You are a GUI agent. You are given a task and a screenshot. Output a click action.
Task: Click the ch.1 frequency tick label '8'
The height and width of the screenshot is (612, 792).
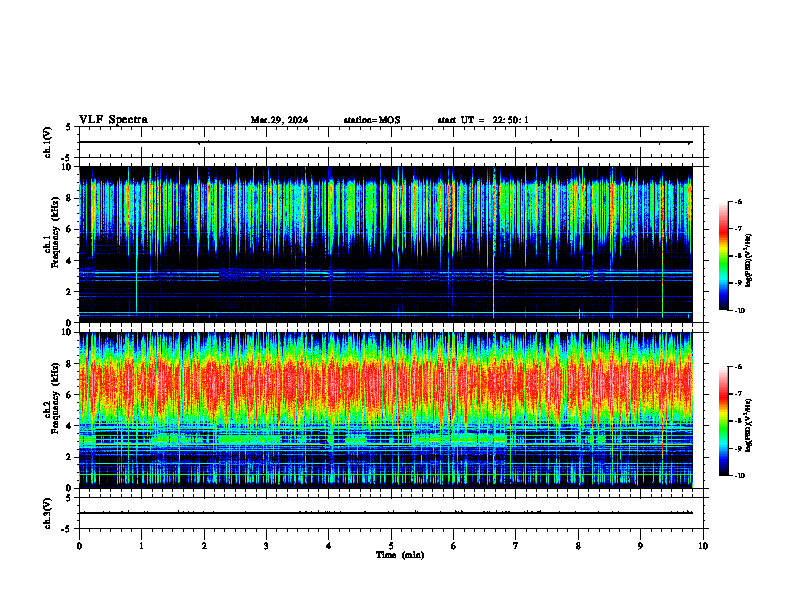tap(69, 198)
